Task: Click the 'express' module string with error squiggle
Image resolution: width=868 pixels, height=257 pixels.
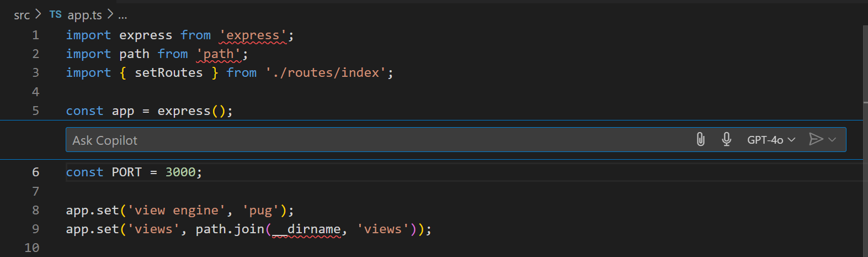Action: pos(253,35)
